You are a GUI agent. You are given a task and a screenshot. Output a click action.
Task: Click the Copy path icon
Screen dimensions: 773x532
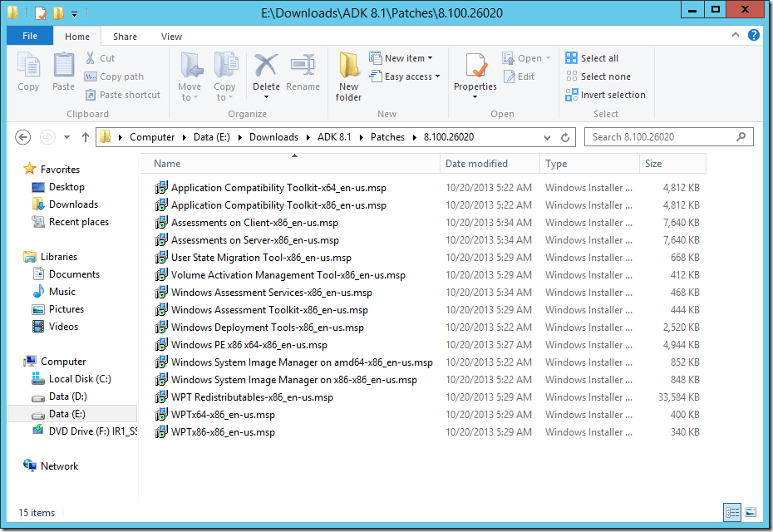(91, 76)
